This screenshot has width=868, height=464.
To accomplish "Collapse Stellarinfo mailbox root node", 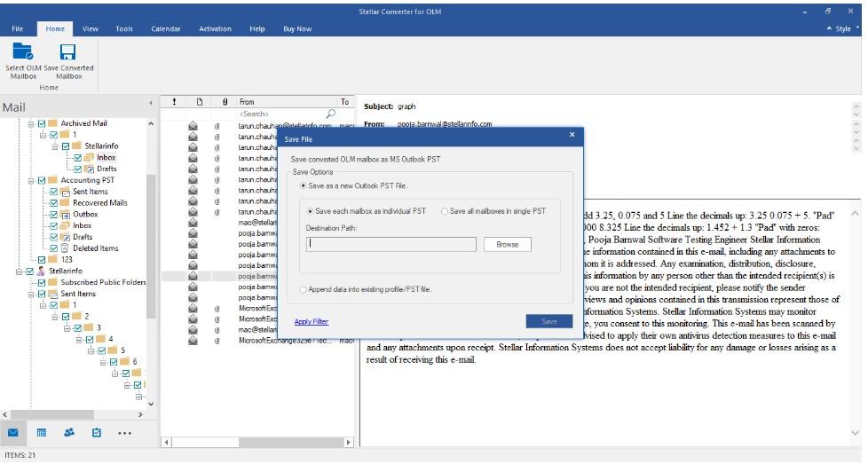I will point(19,271).
